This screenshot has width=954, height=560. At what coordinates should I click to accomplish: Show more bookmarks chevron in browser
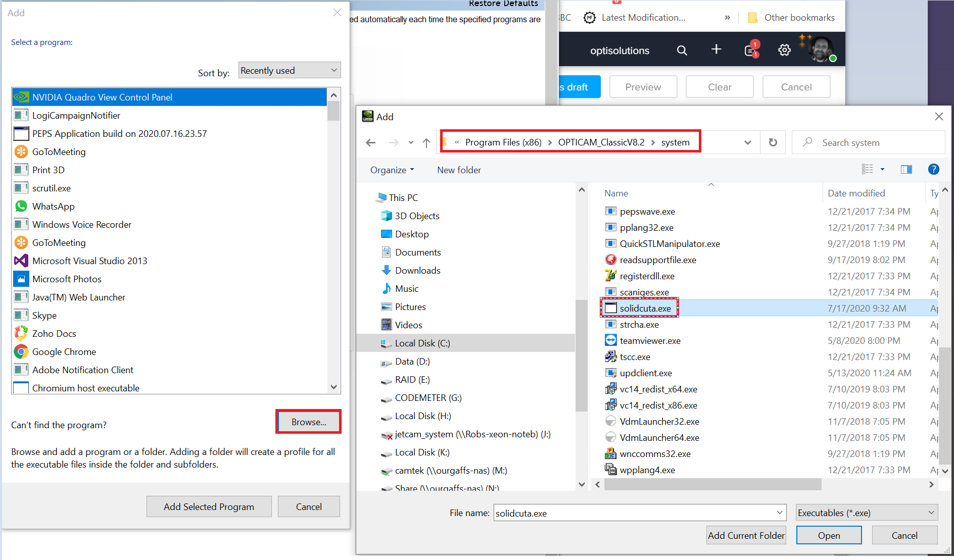click(x=727, y=18)
